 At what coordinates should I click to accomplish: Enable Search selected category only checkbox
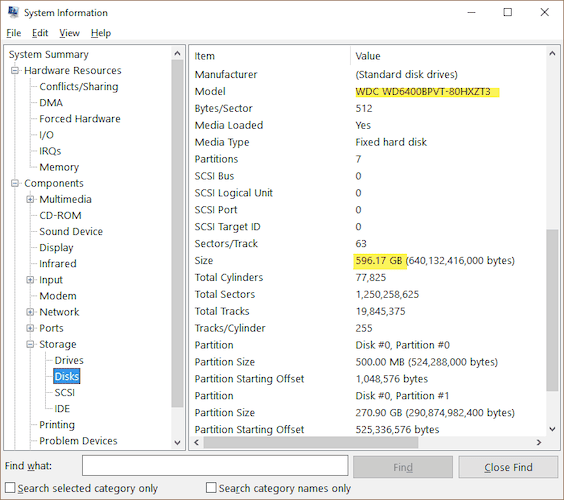pos(10,488)
